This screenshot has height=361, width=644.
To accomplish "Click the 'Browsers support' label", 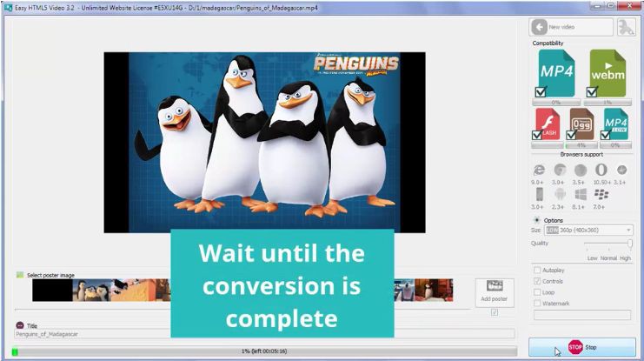I will pos(581,155).
